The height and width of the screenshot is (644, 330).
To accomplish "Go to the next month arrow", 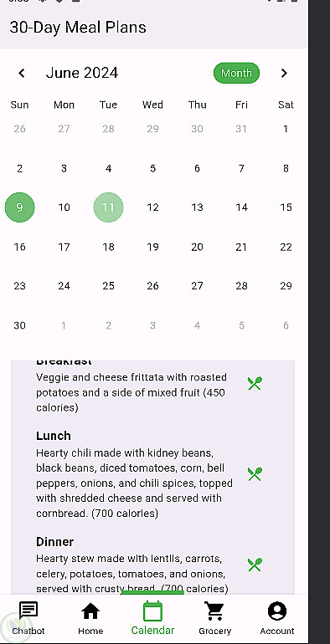I will point(284,73).
